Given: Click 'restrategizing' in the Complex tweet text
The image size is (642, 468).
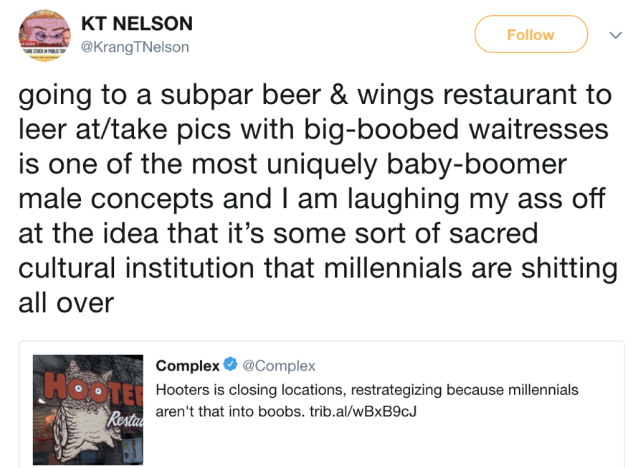Looking at the screenshot, I should point(396,390).
